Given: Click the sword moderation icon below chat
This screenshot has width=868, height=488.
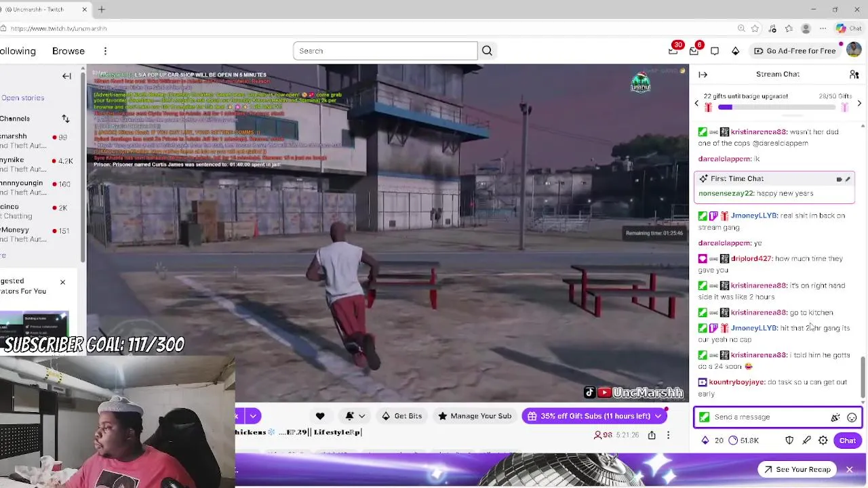Looking at the screenshot, I should click(806, 441).
